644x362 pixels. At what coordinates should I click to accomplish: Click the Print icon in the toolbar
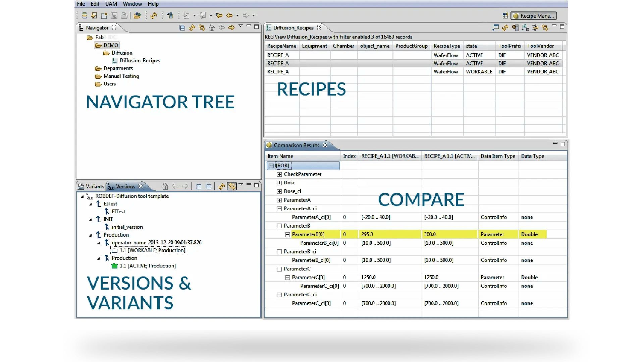pyautogui.click(x=124, y=15)
